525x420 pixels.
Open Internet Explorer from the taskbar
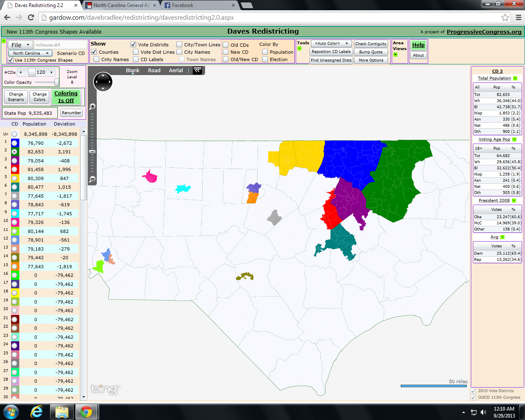(x=37, y=411)
